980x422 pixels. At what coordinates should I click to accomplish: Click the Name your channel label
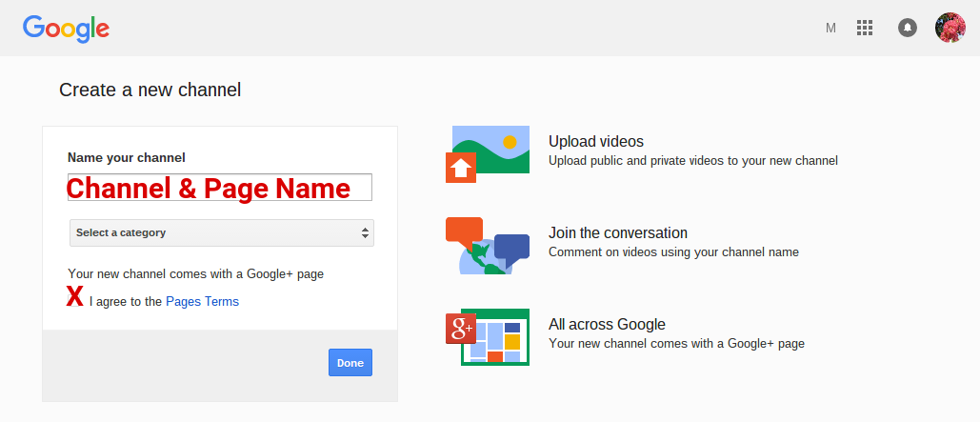pyautogui.click(x=127, y=157)
